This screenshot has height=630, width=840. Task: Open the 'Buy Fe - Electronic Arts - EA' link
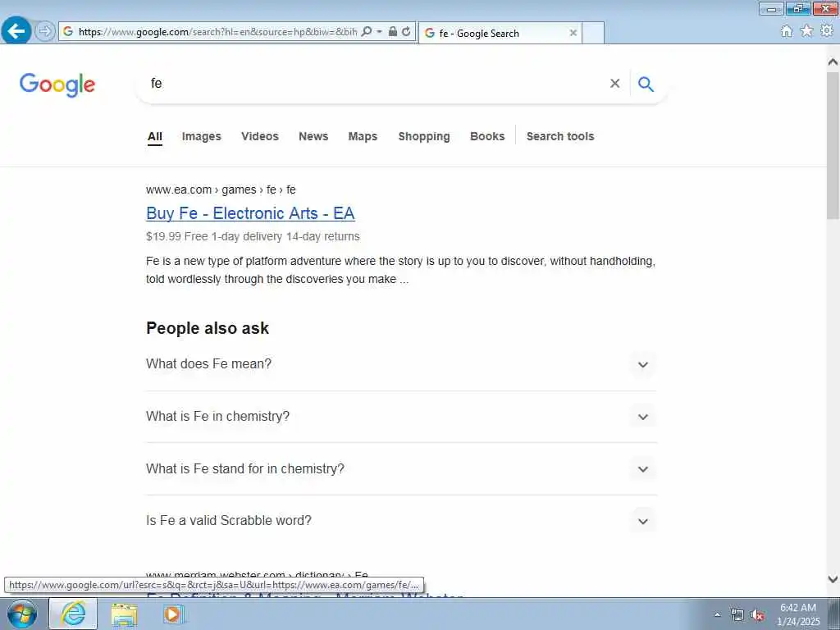point(250,213)
